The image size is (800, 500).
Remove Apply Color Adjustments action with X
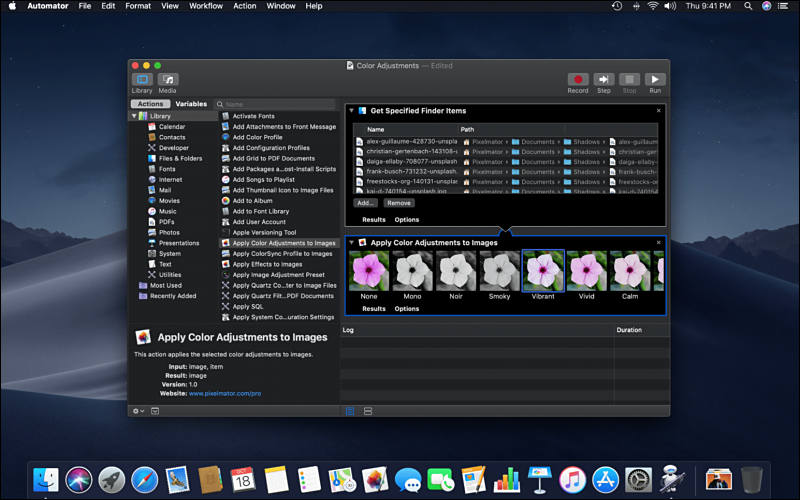point(659,242)
